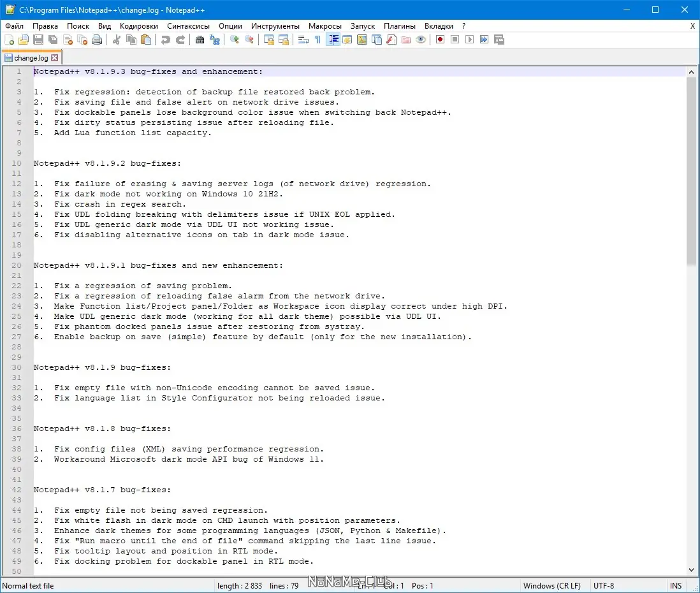Click scrollbar up arrow
The width and height of the screenshot is (700, 593).
(x=691, y=71)
